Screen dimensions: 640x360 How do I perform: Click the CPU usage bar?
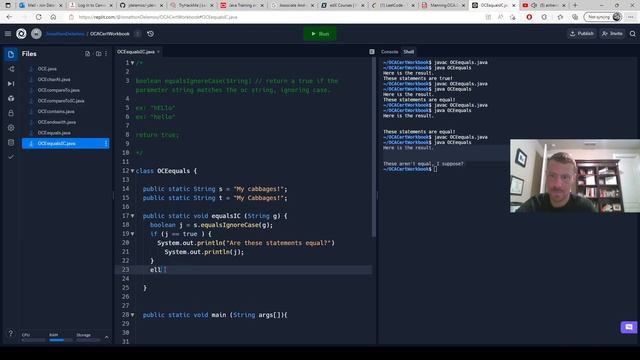click(33, 340)
